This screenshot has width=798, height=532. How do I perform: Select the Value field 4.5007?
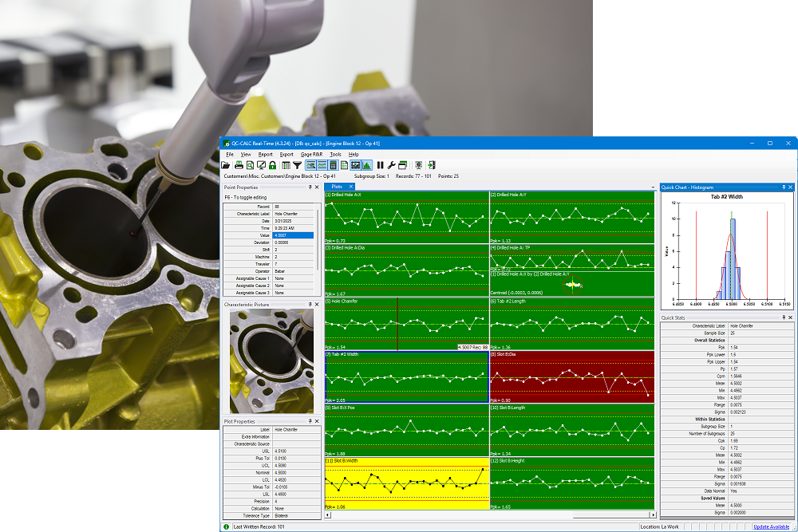coord(294,235)
